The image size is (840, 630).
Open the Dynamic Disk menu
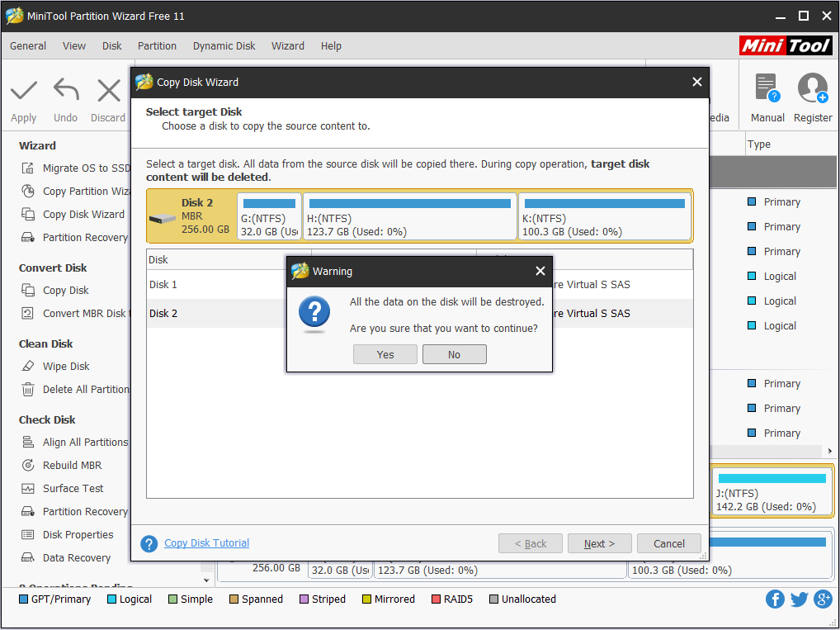click(224, 46)
